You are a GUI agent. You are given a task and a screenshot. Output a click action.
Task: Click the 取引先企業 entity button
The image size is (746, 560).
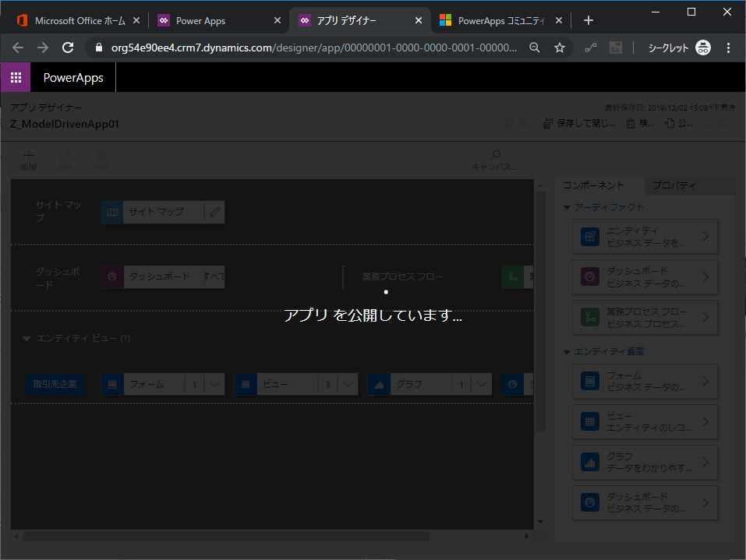pyautogui.click(x=55, y=384)
